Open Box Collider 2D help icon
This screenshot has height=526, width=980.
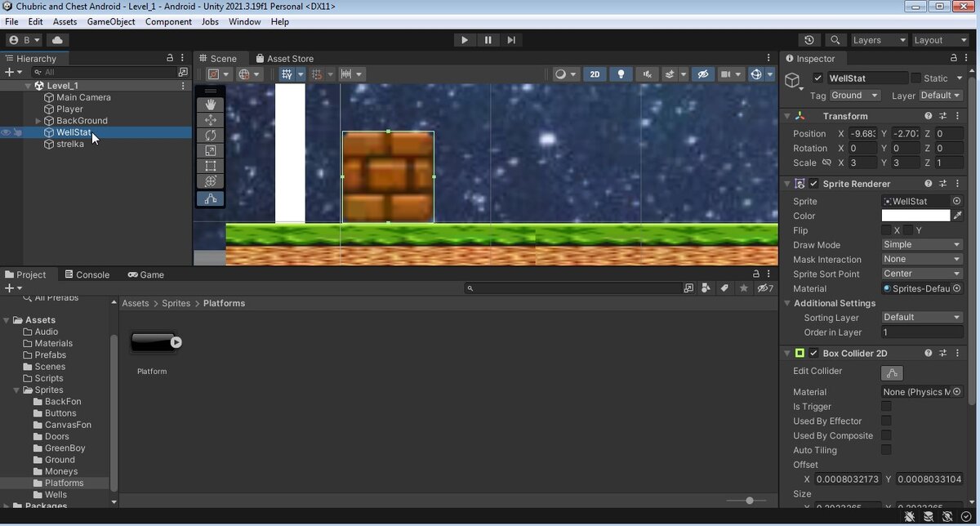pos(929,353)
